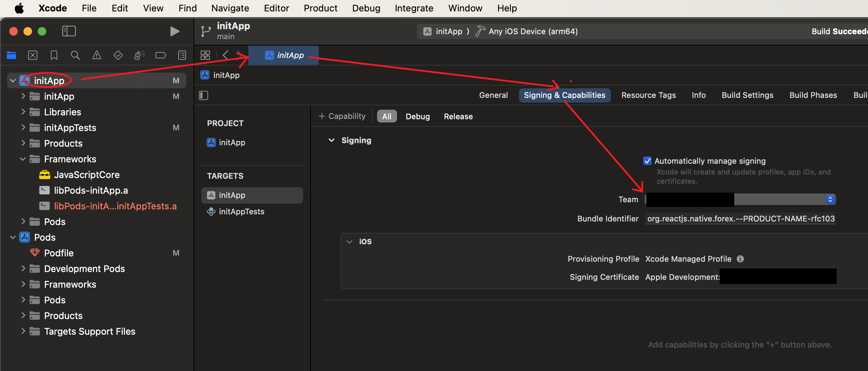Click the source control branch icon
The width and height of the screenshot is (868, 371).
[x=206, y=31]
